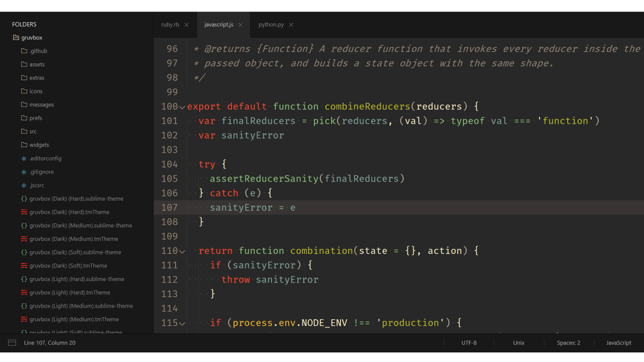Fold the if block at line 115
Screen dimensions: 644x362
[182, 323]
